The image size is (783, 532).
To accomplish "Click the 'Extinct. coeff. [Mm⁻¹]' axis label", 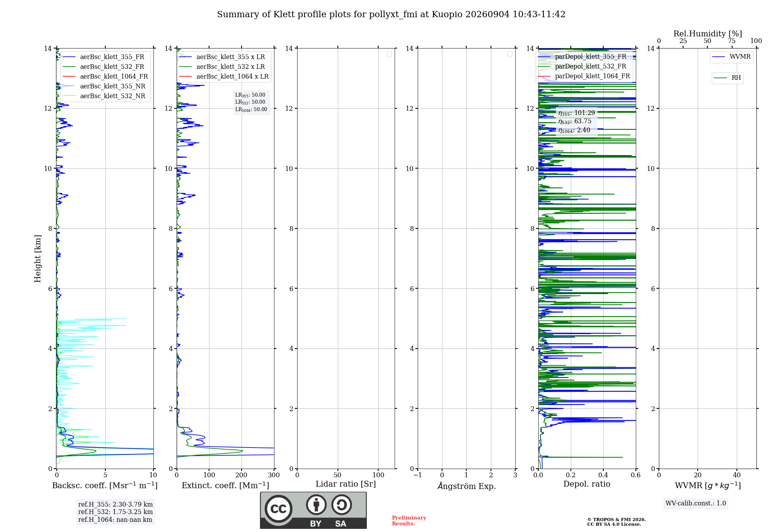I will 226,485.
